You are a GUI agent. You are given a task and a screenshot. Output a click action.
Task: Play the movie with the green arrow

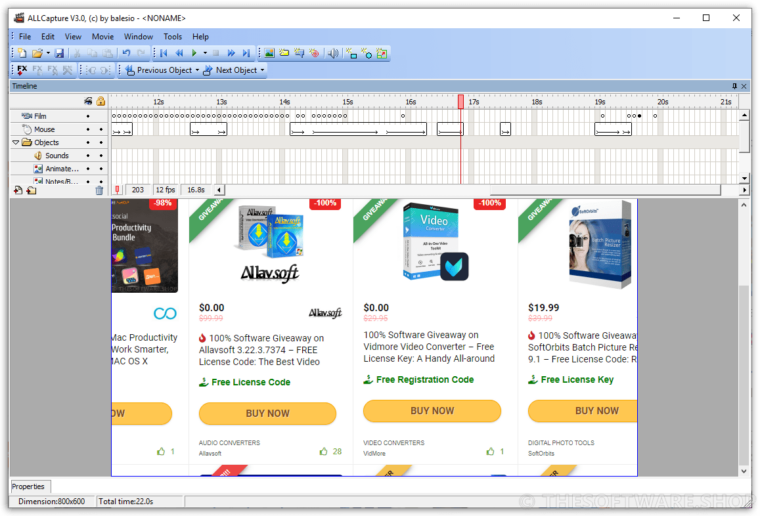[194, 53]
